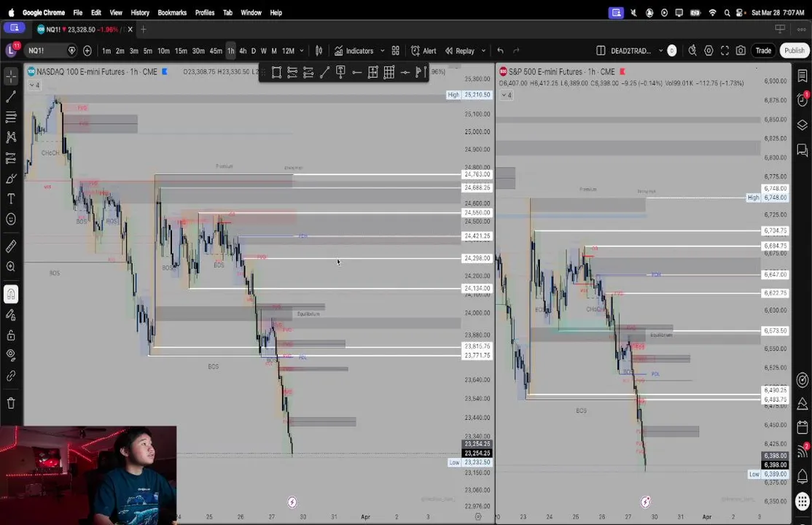
Task: Click the Replay button
Action: [x=460, y=50]
